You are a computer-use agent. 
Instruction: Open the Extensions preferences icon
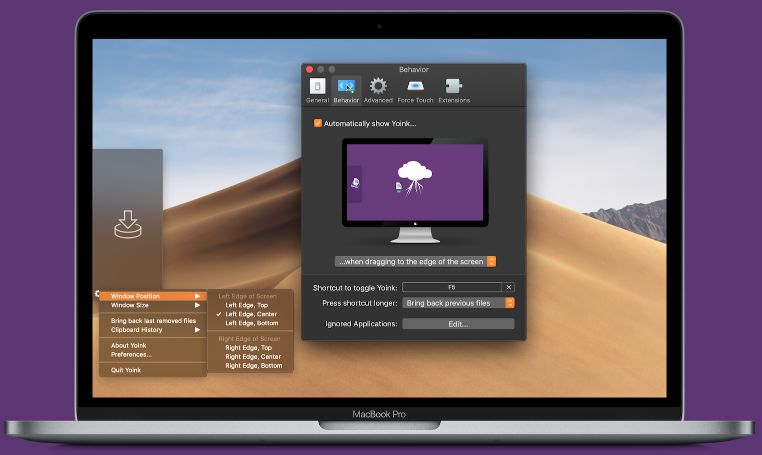click(x=454, y=90)
